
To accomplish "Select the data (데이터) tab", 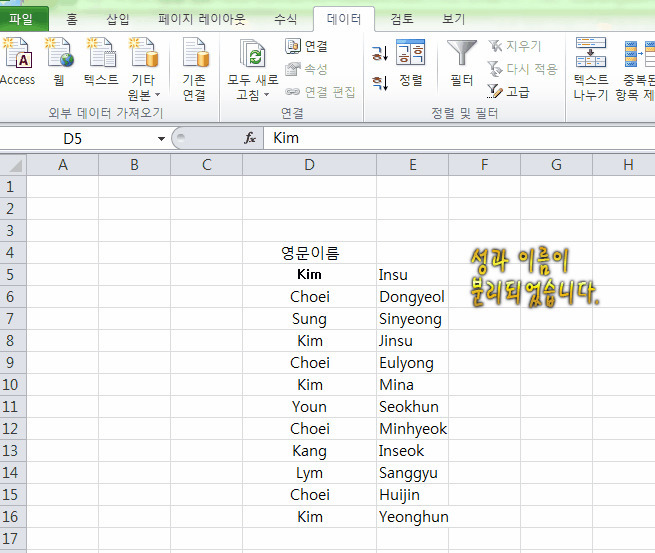I will pos(344,19).
